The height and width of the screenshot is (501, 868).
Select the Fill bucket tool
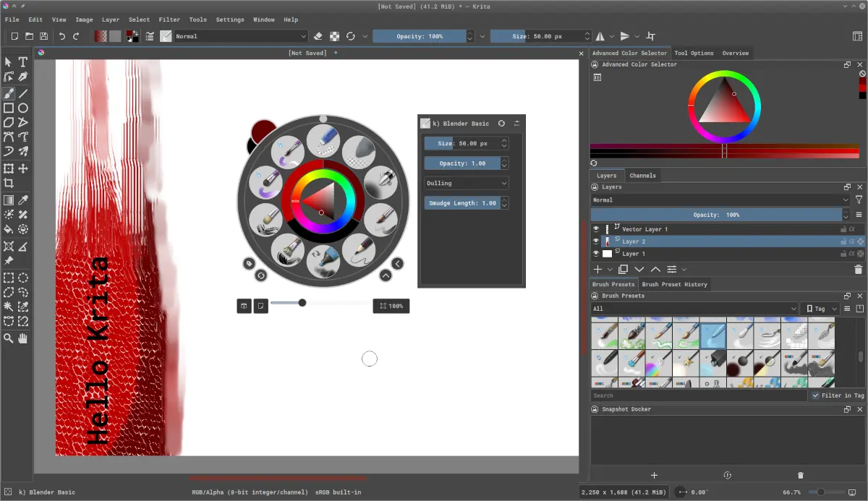point(9,229)
